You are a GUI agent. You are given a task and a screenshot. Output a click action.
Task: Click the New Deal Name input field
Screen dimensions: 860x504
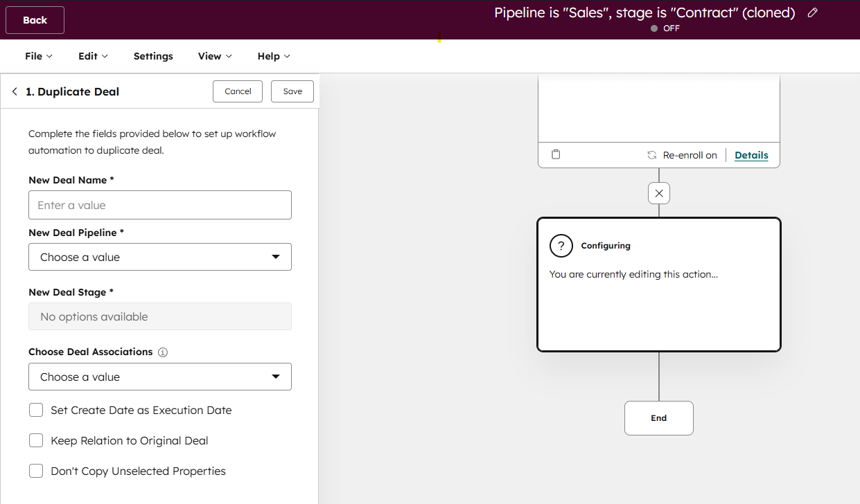pyautogui.click(x=160, y=205)
